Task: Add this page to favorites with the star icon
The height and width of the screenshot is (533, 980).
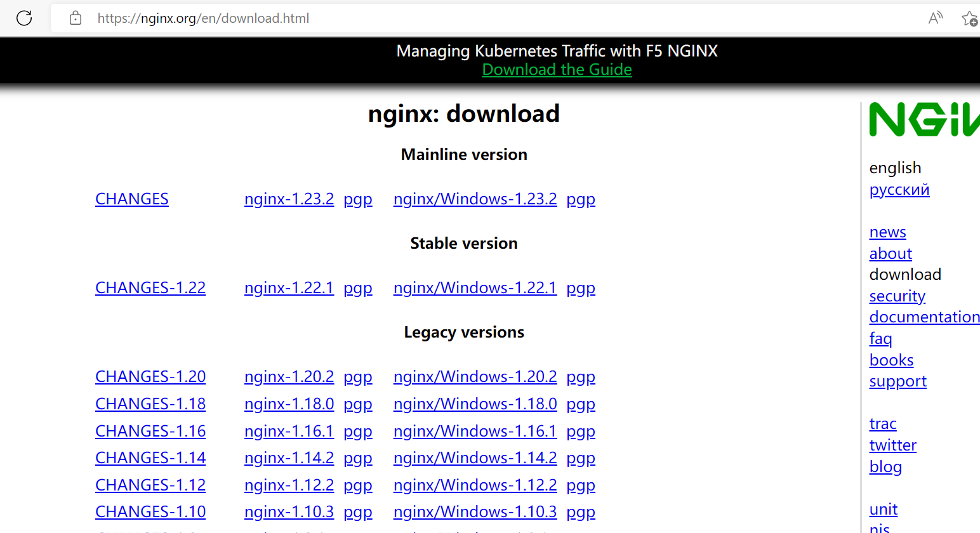Action: (x=970, y=18)
